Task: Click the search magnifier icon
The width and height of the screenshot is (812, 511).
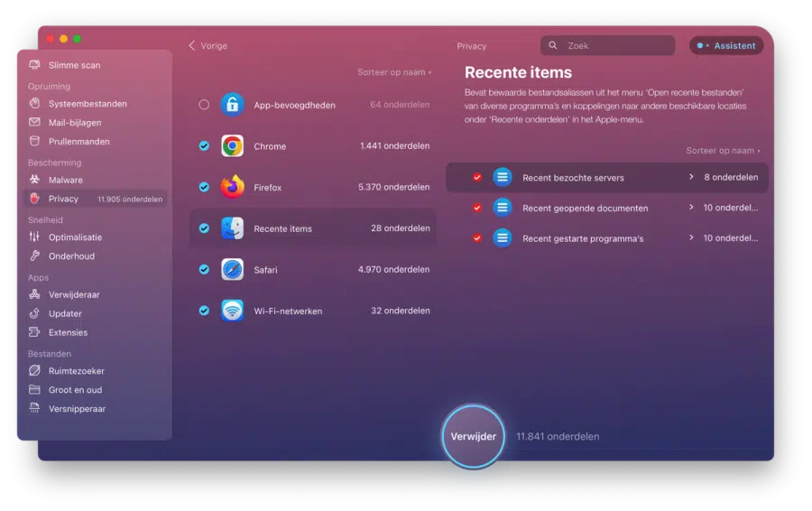Action: pos(553,46)
